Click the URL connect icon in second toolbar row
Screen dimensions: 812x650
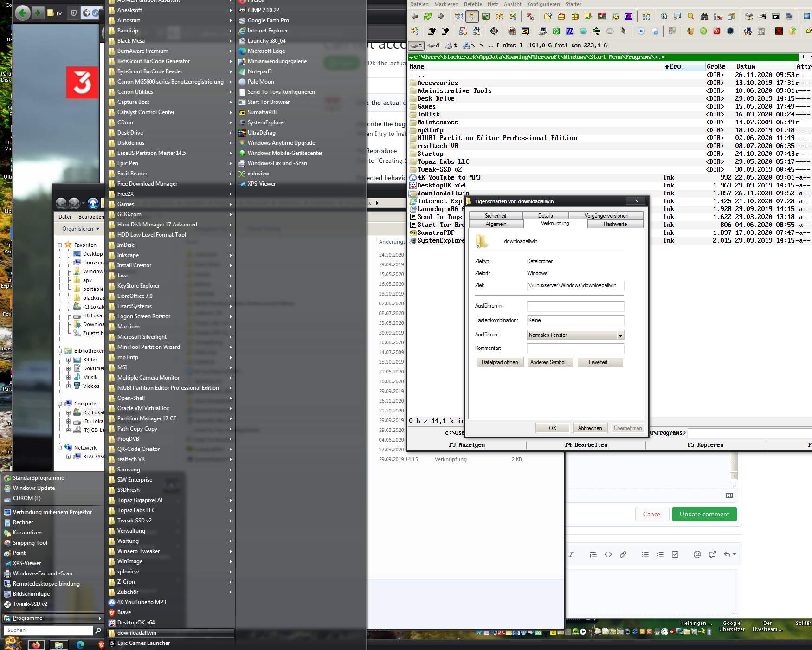pos(476,31)
